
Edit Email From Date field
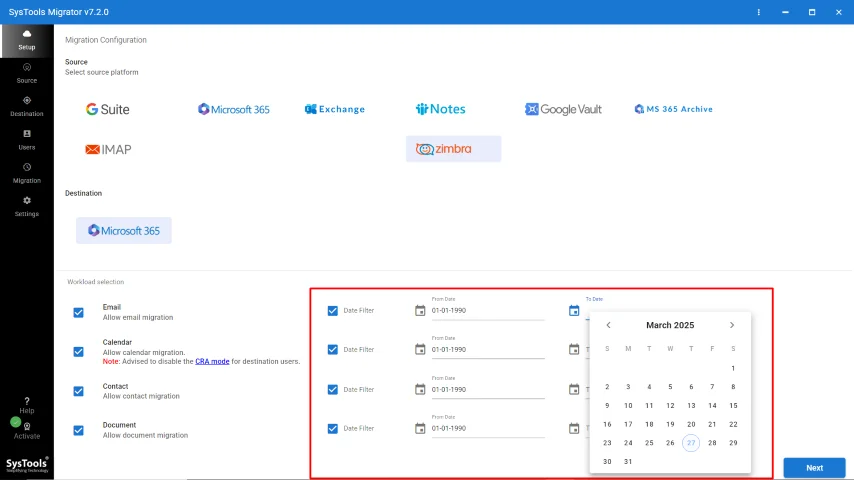[x=488, y=311]
